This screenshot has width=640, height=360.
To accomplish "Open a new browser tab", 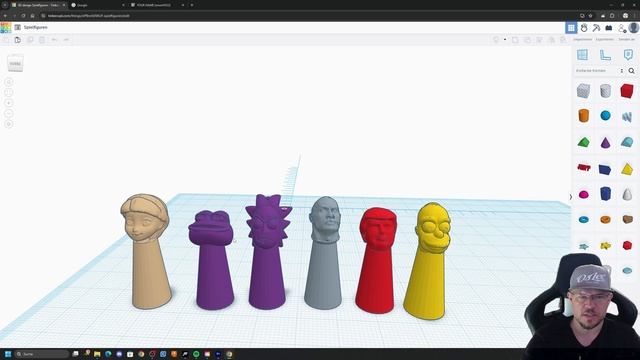I will pos(192,5).
